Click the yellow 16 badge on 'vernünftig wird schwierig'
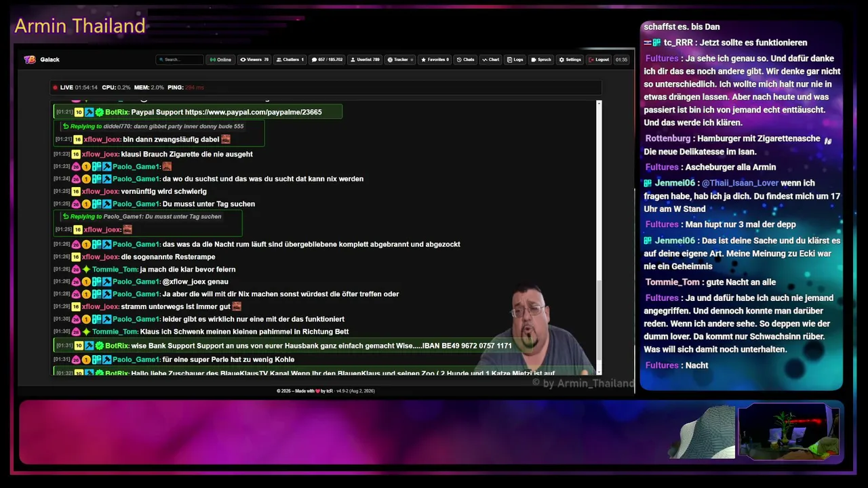This screenshot has height=488, width=868. [76, 191]
